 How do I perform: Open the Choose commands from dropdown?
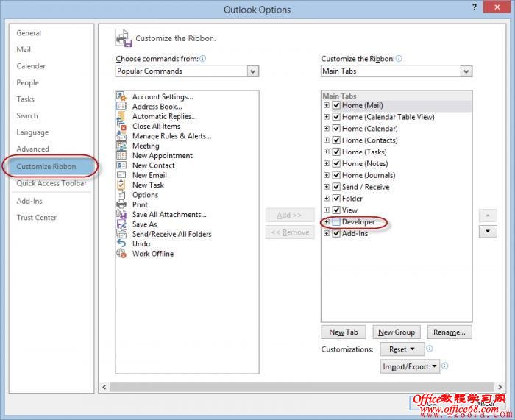tap(253, 71)
